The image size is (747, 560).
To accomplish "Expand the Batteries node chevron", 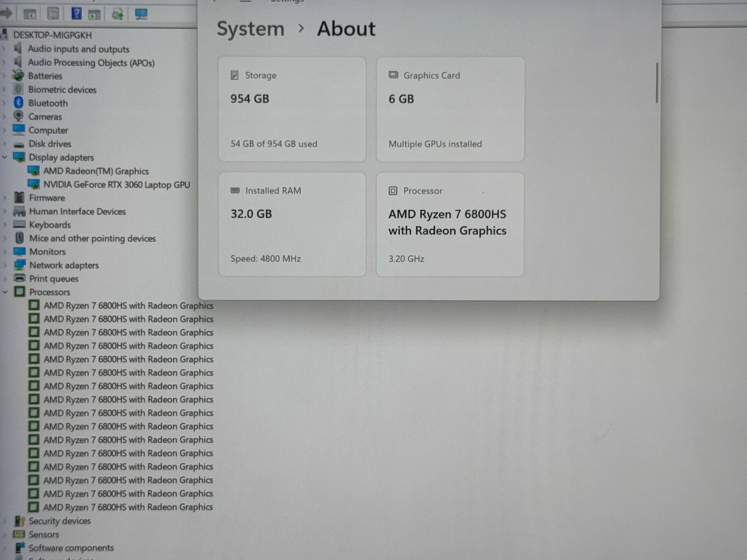I will pos(4,76).
